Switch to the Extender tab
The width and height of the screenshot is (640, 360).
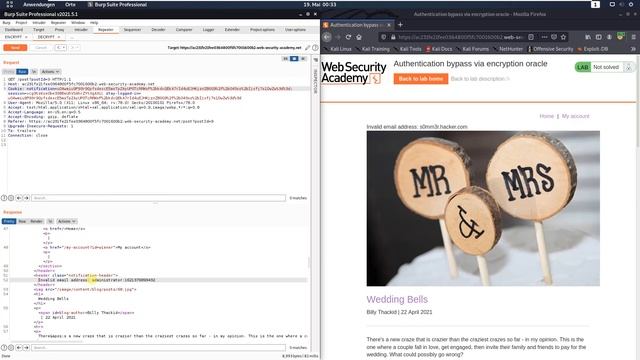[x=232, y=30]
